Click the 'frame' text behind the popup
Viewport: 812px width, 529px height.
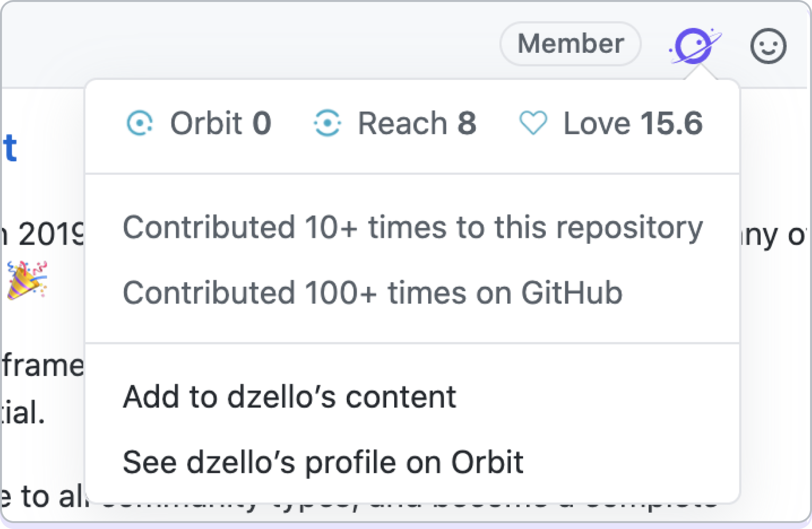[x=42, y=366]
